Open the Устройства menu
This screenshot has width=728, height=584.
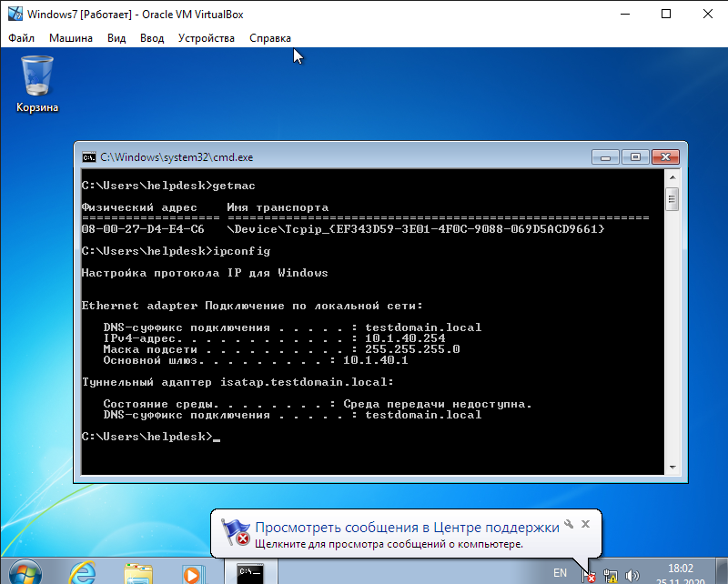[206, 38]
